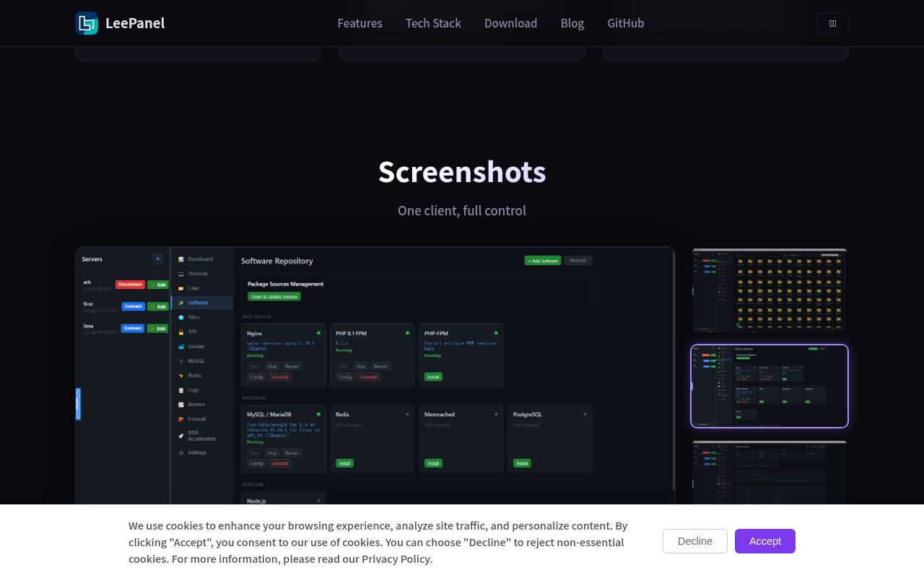The height and width of the screenshot is (578, 924).
Task: Open the GitHub nav link
Action: [x=626, y=23]
